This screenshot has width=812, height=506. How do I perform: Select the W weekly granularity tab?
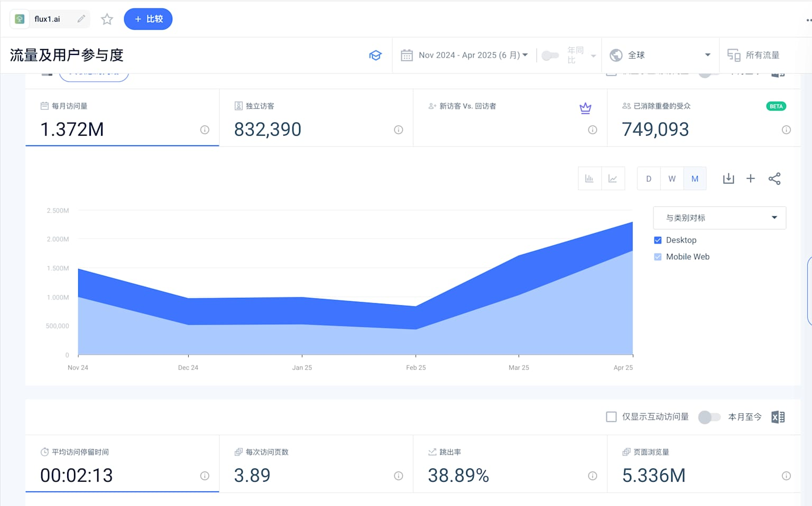click(x=672, y=179)
